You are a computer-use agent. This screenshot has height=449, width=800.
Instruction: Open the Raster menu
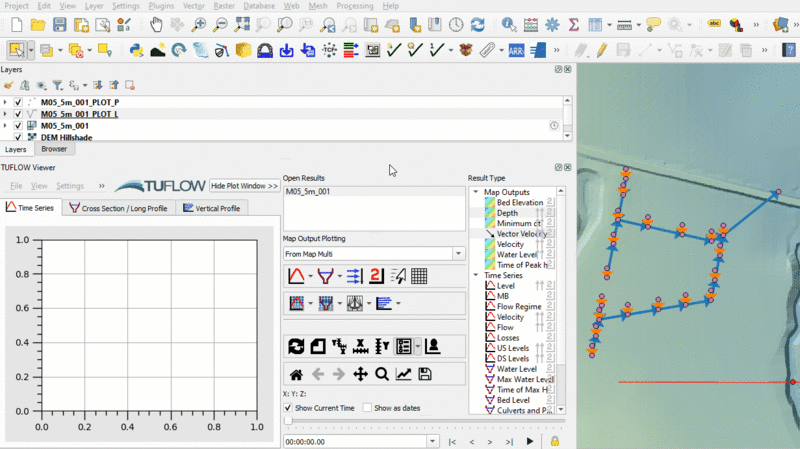pyautogui.click(x=223, y=6)
